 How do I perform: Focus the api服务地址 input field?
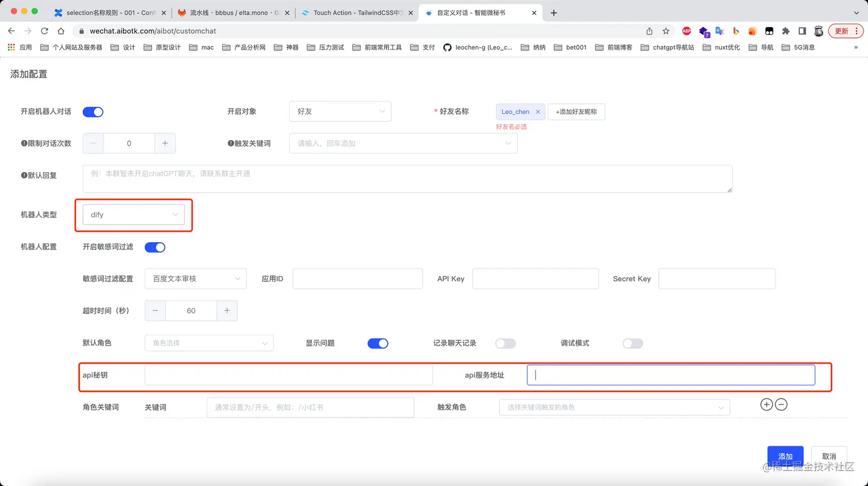(x=671, y=375)
